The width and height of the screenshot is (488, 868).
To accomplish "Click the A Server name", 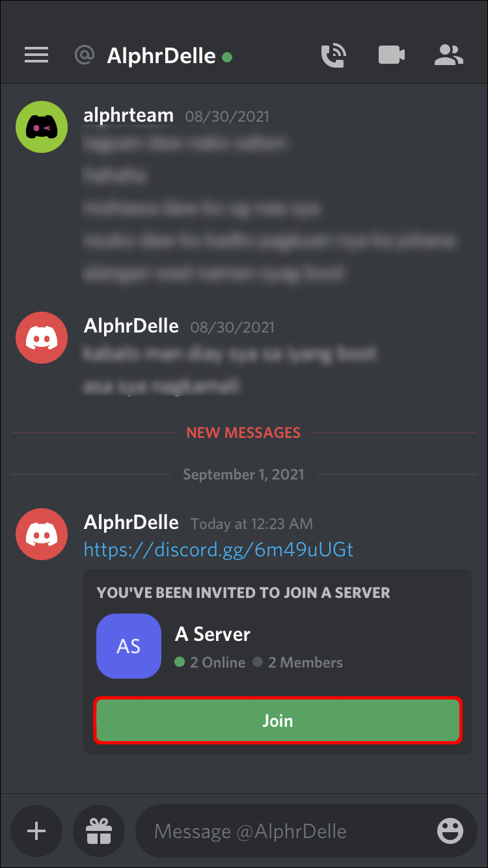I will click(x=213, y=634).
